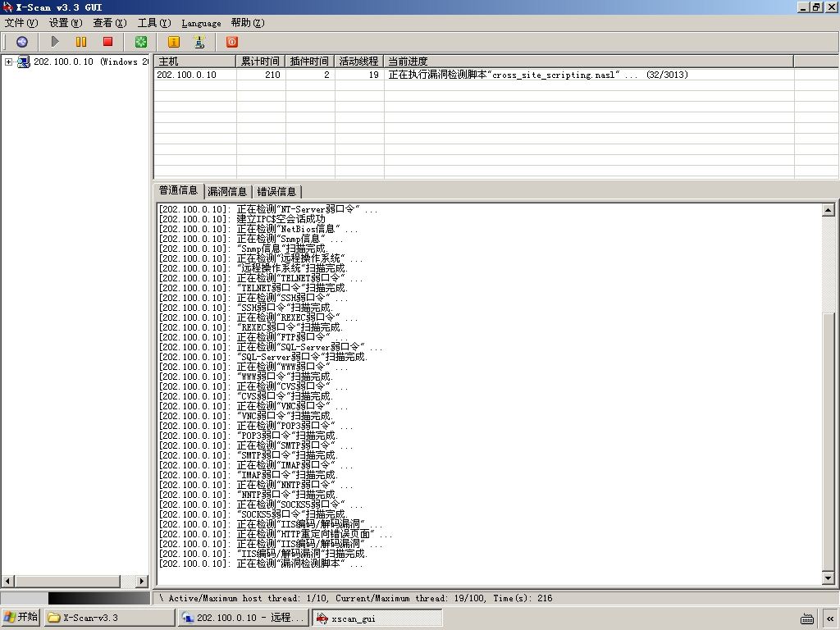Open the scan parameters toolbar icon
Screen dimensions: 840x630
click(x=22, y=42)
